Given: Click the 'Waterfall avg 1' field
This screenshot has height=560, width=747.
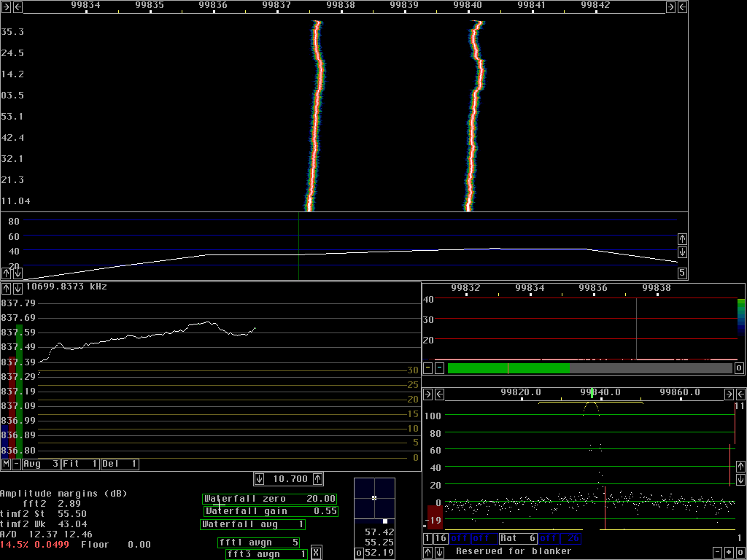Looking at the screenshot, I should tap(252, 524).
